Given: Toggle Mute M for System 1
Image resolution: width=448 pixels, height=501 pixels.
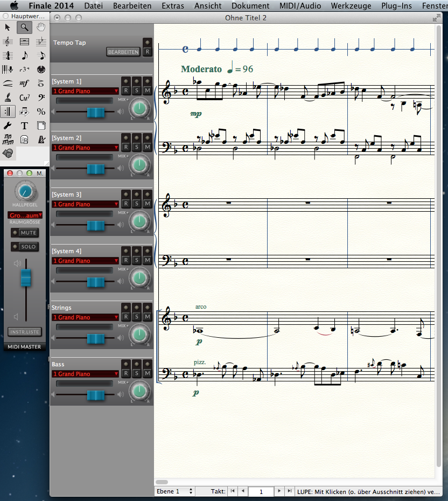Looking at the screenshot, I should 147,91.
